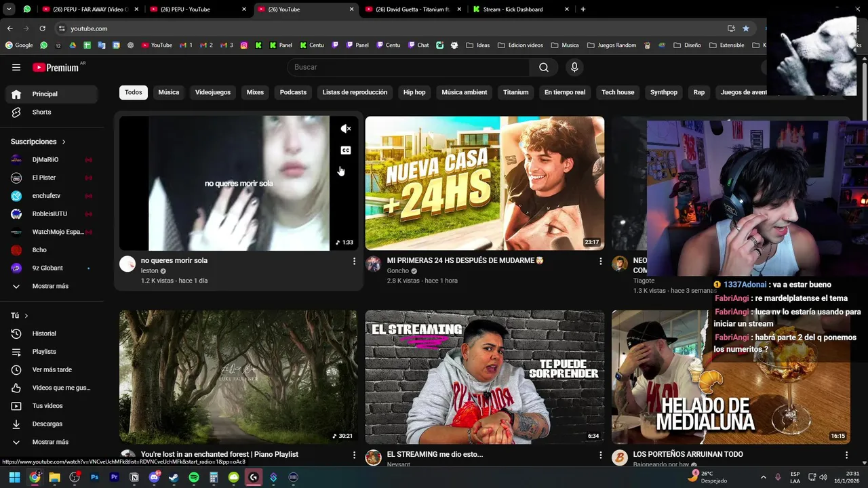Expand the Suscripciones section

(x=39, y=142)
